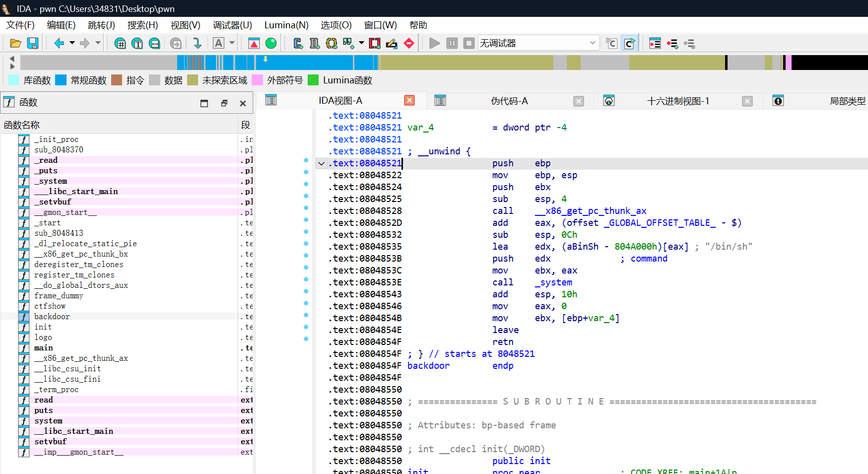Maximize the 函数 panel with square icon
Screen dimensions: 868x474
[x=204, y=103]
